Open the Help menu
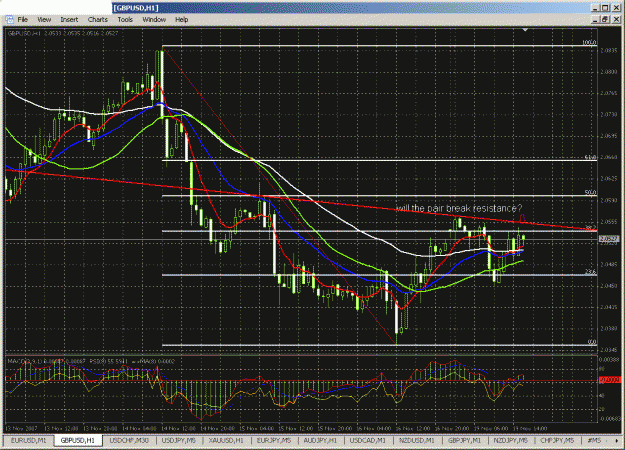Screen dimensions: 625x450 181,20
